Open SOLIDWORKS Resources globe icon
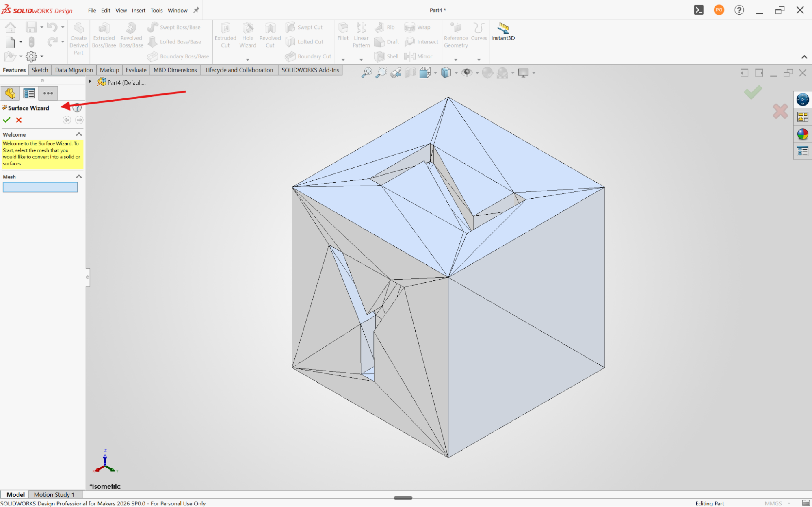812x507 pixels. click(803, 100)
